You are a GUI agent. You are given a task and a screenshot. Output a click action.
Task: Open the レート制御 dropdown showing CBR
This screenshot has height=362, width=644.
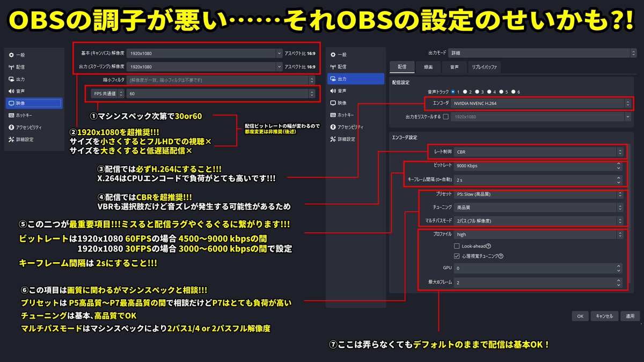coord(538,152)
